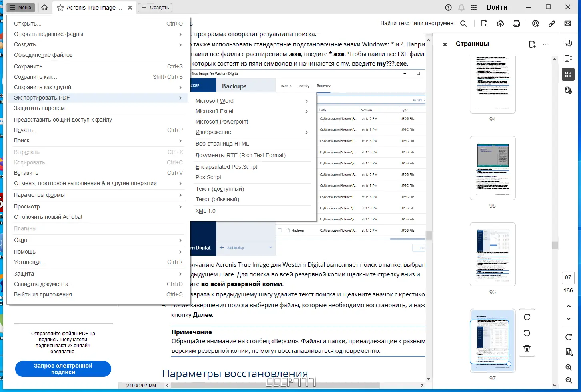Toggle the page thumbnails panel

coord(568,74)
